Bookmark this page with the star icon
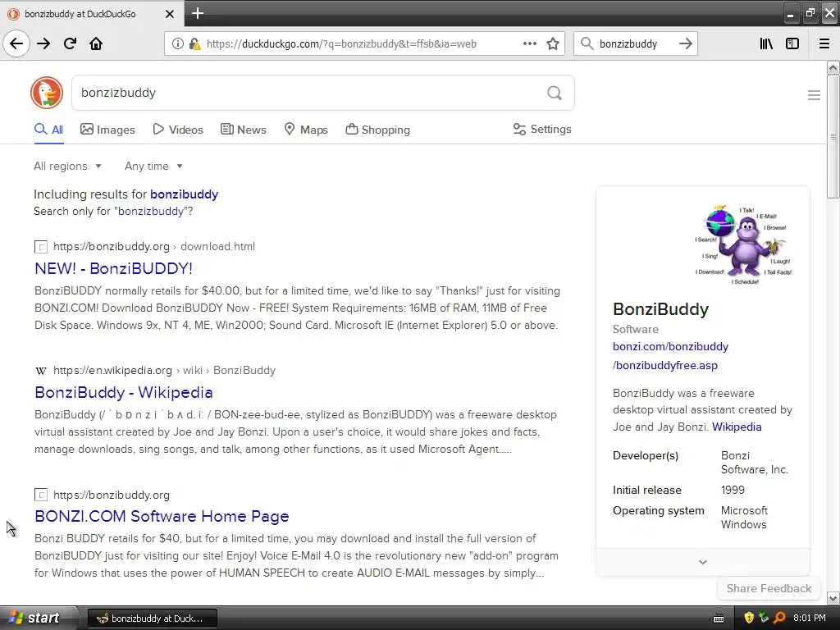Image resolution: width=840 pixels, height=630 pixels. pos(553,44)
